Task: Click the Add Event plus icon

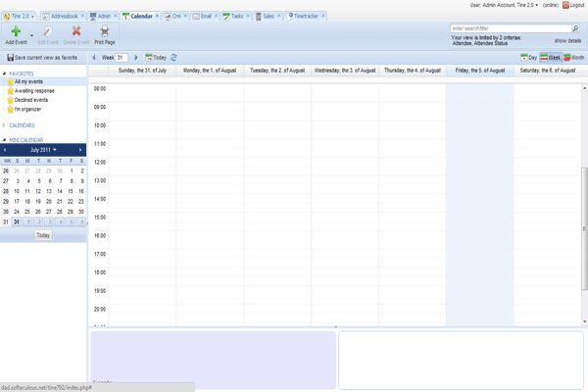Action: pyautogui.click(x=16, y=32)
